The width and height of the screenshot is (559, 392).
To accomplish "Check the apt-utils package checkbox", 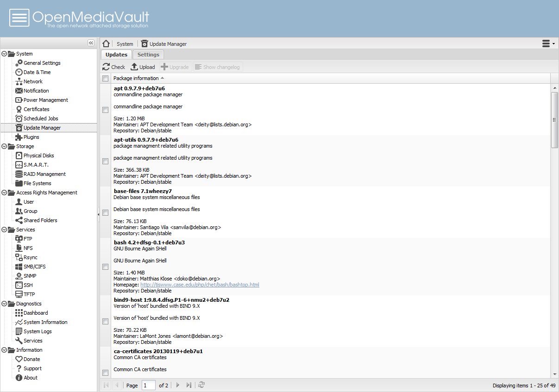I will (106, 161).
